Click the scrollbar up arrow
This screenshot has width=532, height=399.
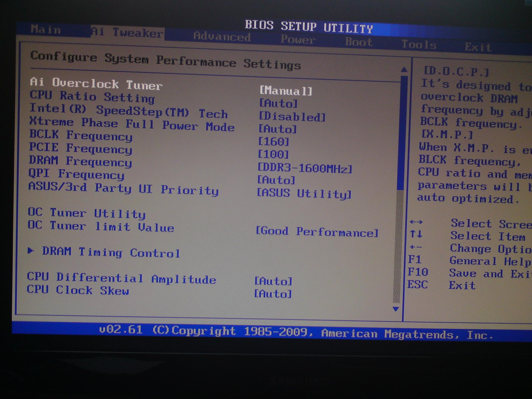(x=404, y=70)
